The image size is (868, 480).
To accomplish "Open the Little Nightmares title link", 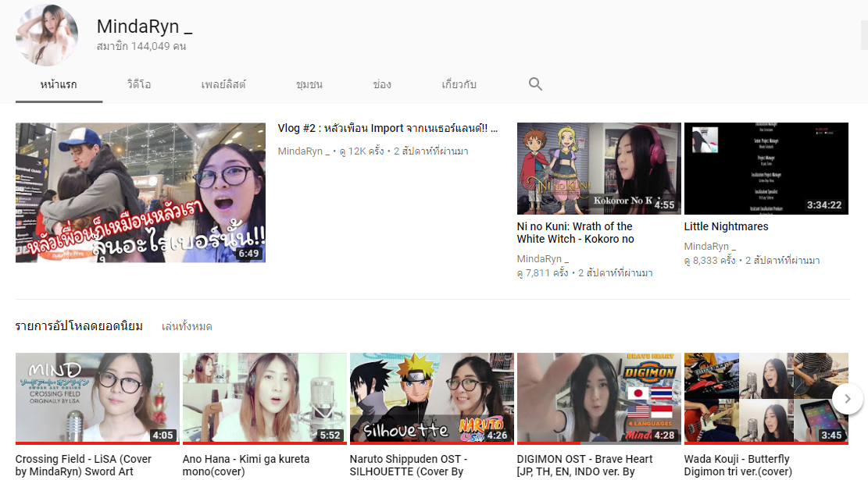I will tap(727, 226).
